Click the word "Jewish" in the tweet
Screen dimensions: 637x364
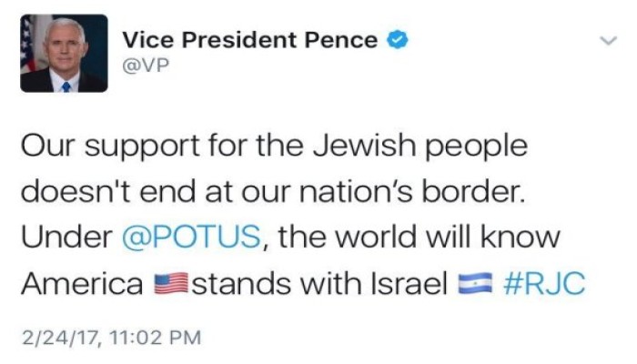click(x=364, y=146)
